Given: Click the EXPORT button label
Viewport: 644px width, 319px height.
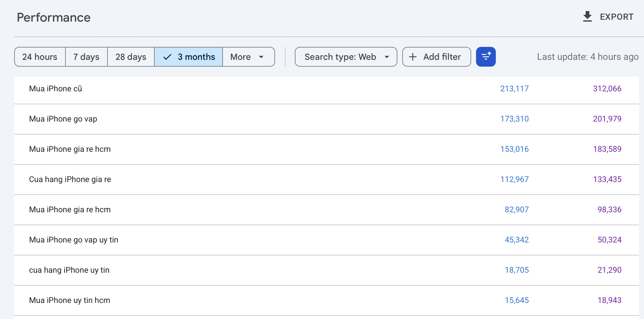Looking at the screenshot, I should pyautogui.click(x=617, y=17).
